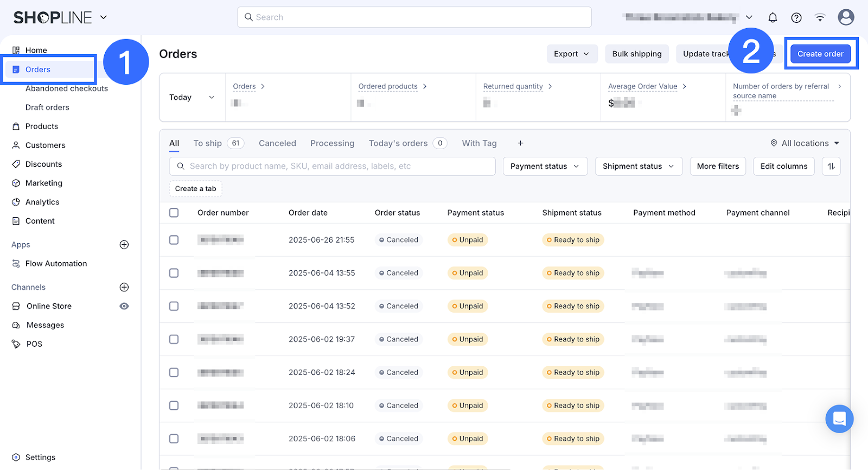Open the All locations selector
The width and height of the screenshot is (868, 470).
click(805, 143)
